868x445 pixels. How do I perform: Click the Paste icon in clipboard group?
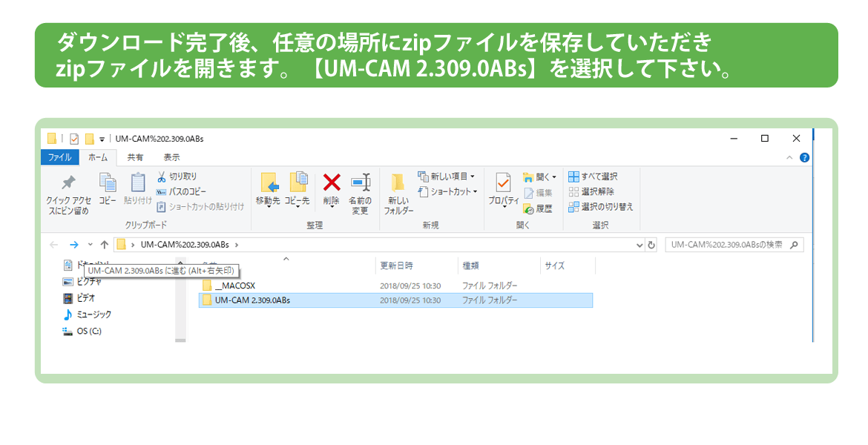(x=138, y=183)
